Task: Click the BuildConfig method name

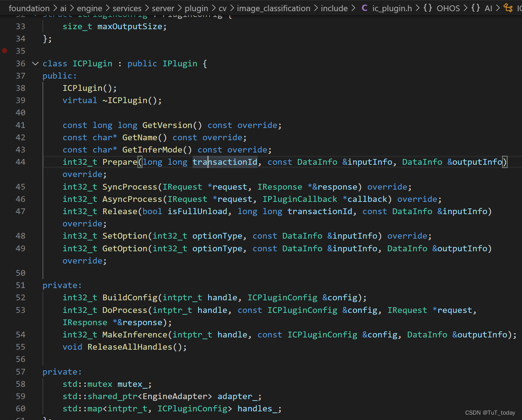Action: pos(130,298)
